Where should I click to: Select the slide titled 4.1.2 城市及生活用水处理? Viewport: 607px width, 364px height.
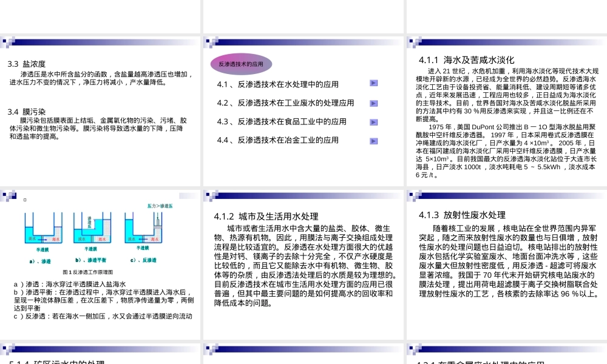(303, 265)
